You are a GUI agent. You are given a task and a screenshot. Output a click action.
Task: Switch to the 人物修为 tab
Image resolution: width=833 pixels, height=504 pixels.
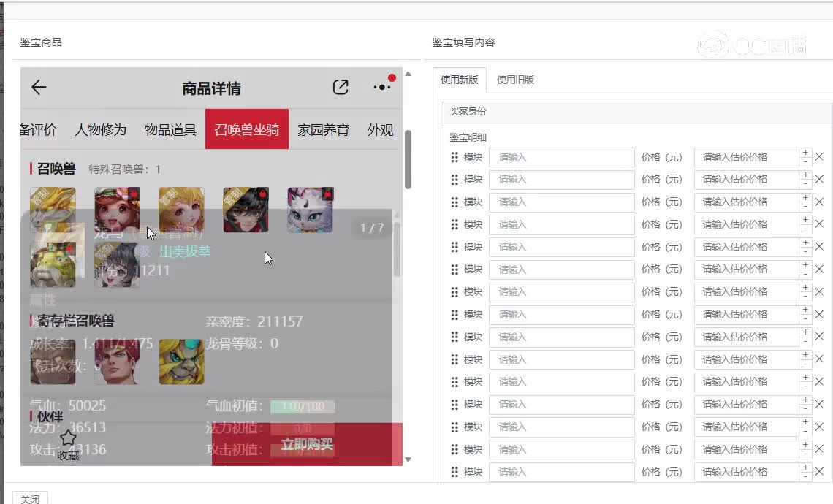[100, 129]
